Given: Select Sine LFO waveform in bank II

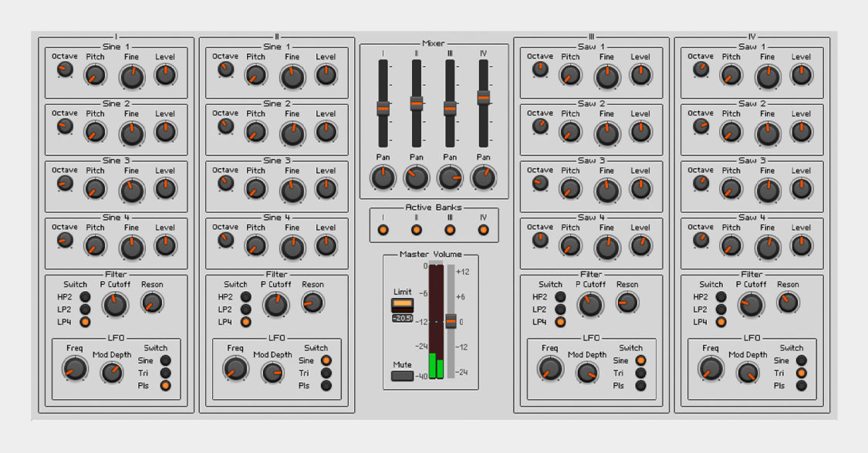Looking at the screenshot, I should tap(328, 359).
